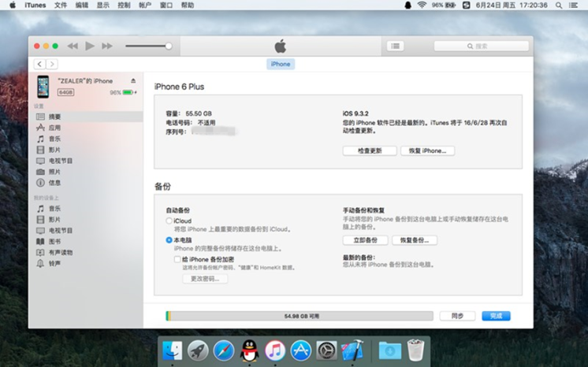Click 立即备份 back up now button

[365, 240]
